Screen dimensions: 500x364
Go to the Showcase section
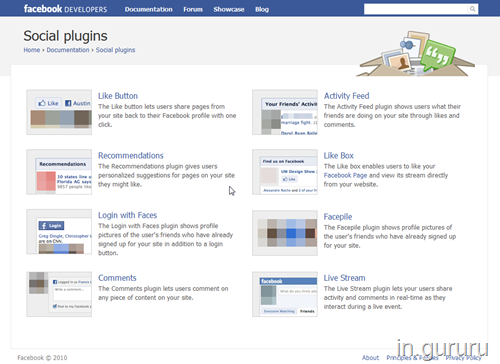pyautogui.click(x=229, y=9)
